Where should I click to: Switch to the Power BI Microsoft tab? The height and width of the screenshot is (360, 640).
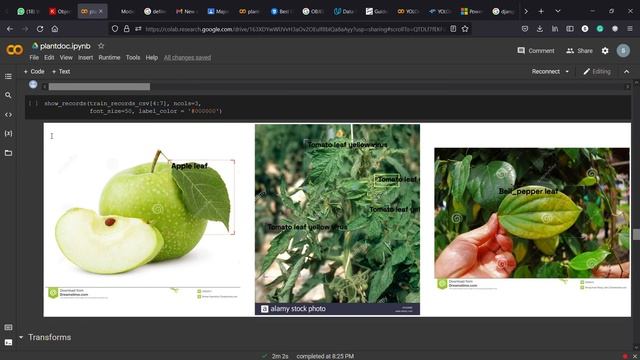(471, 11)
